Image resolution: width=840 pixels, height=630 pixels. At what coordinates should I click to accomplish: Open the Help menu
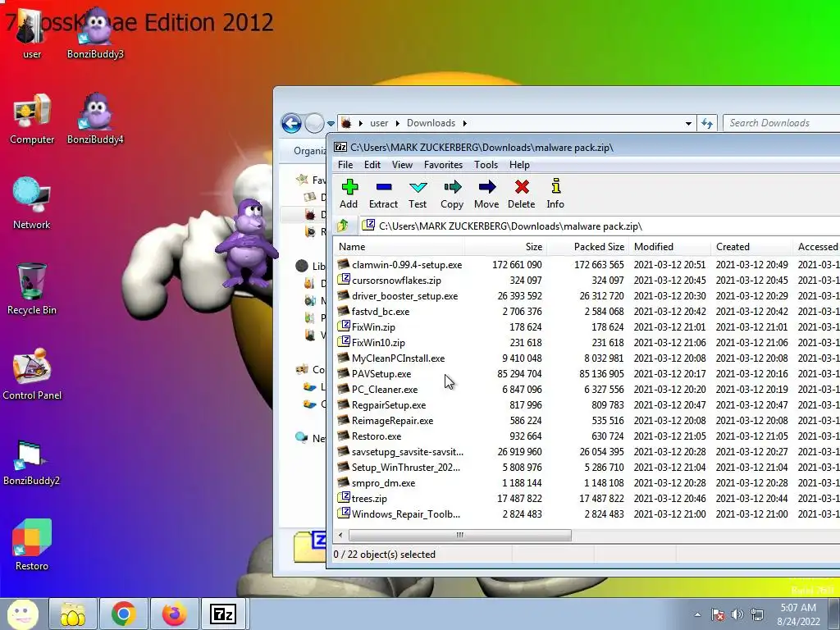coord(519,165)
